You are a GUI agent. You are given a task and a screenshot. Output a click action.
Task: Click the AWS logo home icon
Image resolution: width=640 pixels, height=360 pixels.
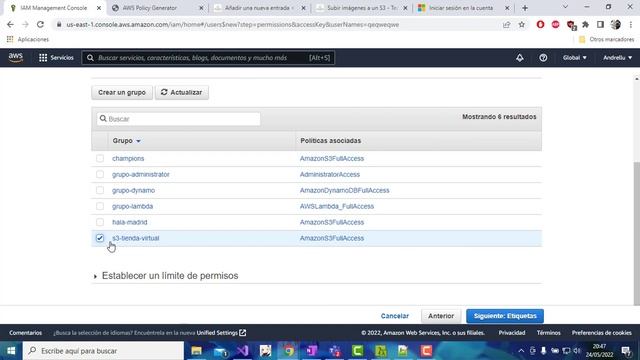click(x=16, y=58)
